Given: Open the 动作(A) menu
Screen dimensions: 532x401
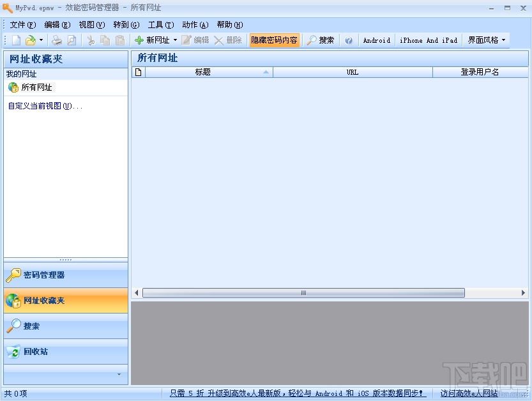Looking at the screenshot, I should point(195,25).
